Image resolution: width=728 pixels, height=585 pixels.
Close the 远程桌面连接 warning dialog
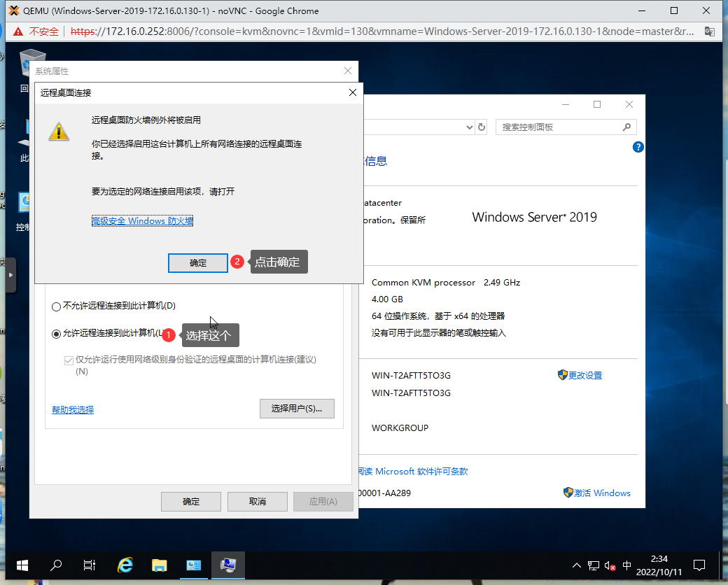pos(353,92)
